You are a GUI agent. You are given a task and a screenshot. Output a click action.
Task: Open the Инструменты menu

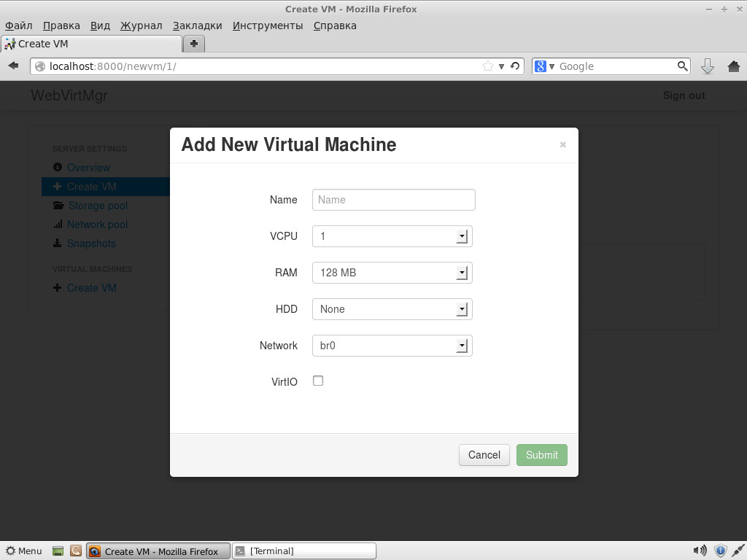pyautogui.click(x=268, y=26)
